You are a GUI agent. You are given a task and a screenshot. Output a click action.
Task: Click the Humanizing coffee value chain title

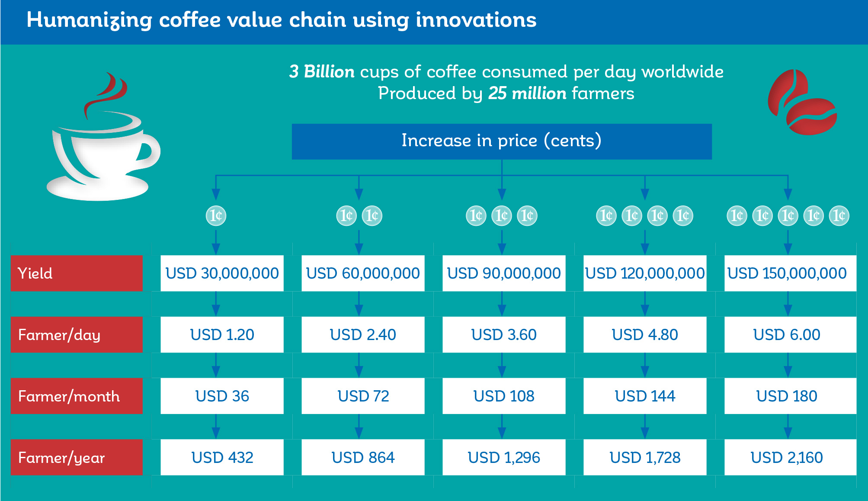(x=282, y=20)
